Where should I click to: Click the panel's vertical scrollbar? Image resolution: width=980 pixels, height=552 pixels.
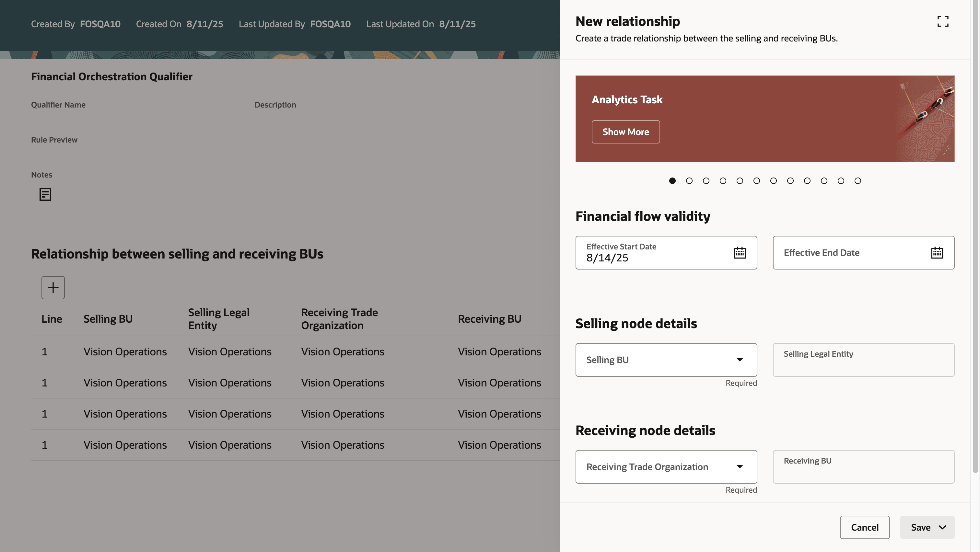975,236
